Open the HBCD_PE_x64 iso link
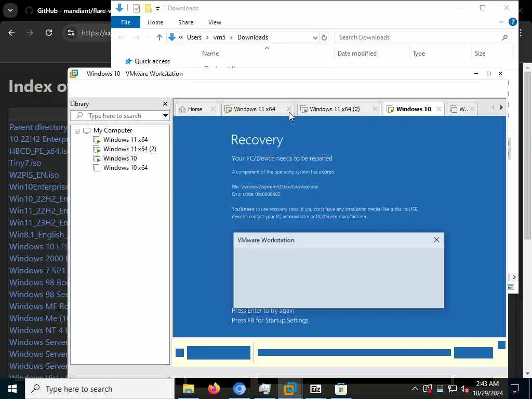The image size is (532, 399). (x=38, y=151)
